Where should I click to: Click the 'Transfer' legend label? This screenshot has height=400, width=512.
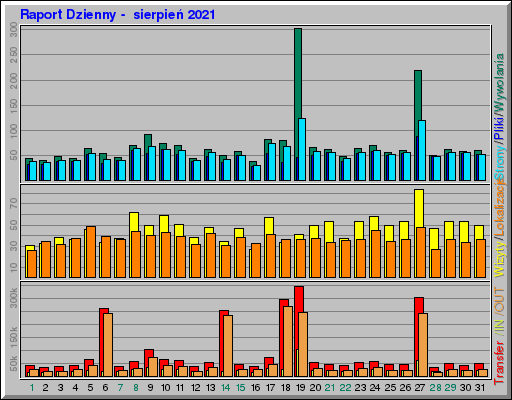coord(500,363)
